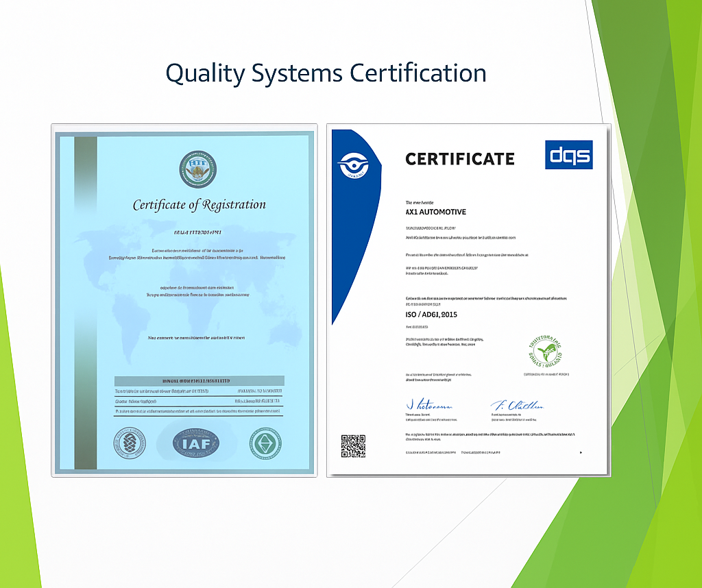Click the 'CERTIFICATE' heading text
The height and width of the screenshot is (588, 702).
point(460,159)
